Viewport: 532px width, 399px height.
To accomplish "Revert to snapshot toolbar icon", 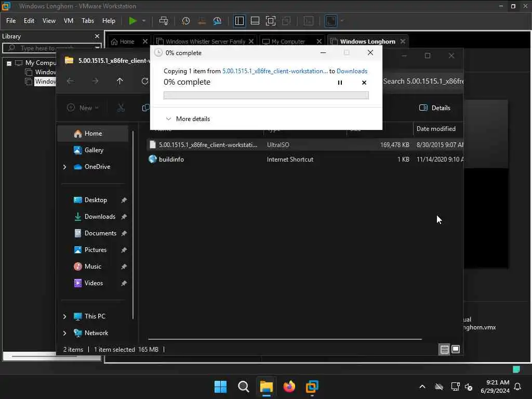I will pyautogui.click(x=202, y=21).
